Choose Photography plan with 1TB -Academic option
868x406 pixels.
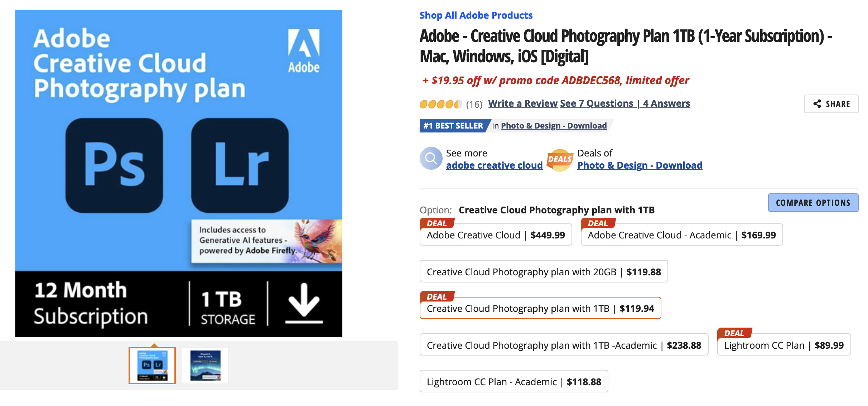click(564, 345)
